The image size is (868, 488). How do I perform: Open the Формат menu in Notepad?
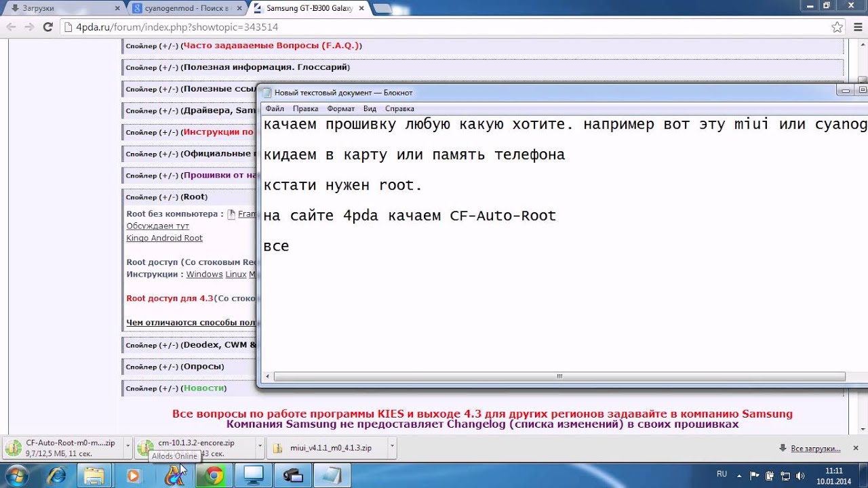pos(340,108)
